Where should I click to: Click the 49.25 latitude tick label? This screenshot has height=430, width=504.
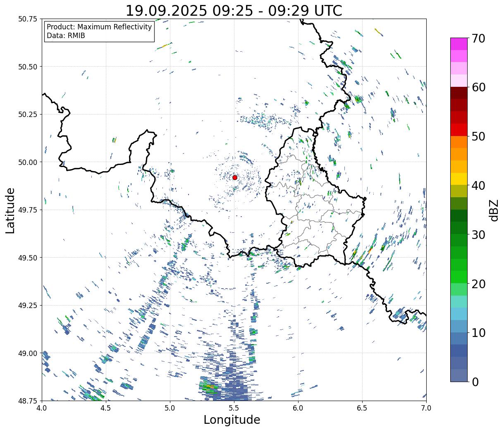29,305
